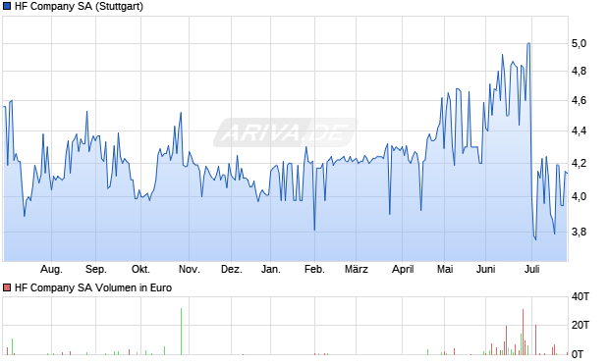Click the tall green volume bar before Nov.
Viewport: 609px width, 364px height.
[x=181, y=332]
